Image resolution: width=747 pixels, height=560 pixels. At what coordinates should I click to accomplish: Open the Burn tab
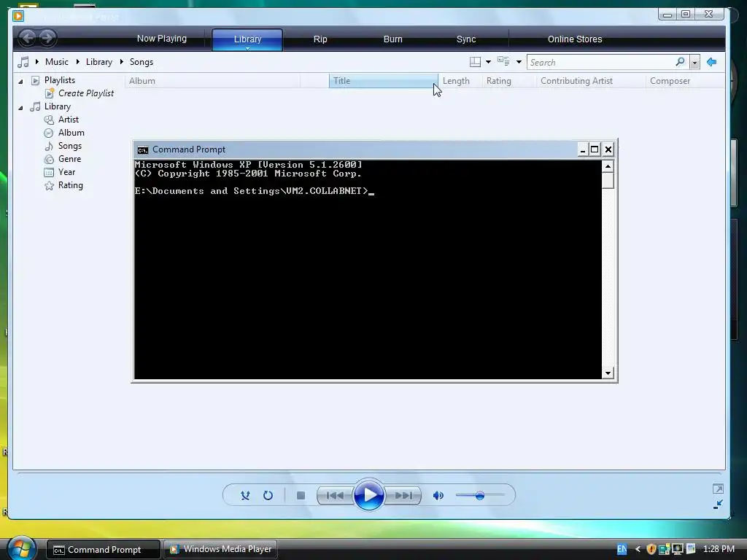pos(393,39)
